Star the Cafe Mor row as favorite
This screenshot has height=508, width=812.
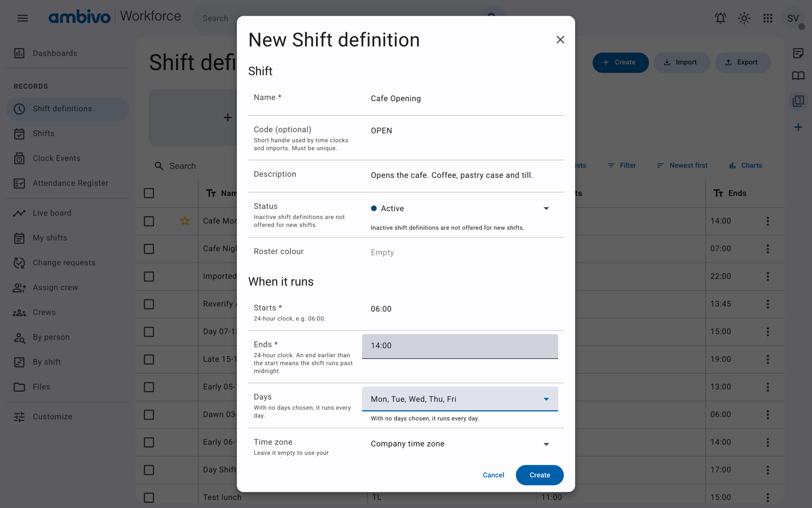click(x=184, y=221)
